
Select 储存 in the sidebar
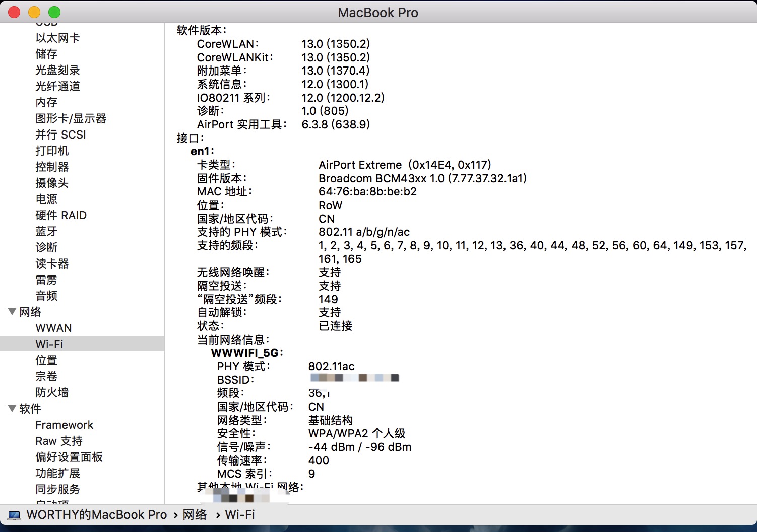(x=46, y=54)
